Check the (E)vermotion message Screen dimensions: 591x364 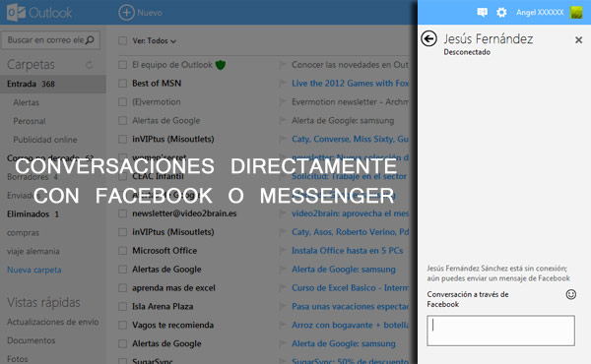pyautogui.click(x=122, y=102)
